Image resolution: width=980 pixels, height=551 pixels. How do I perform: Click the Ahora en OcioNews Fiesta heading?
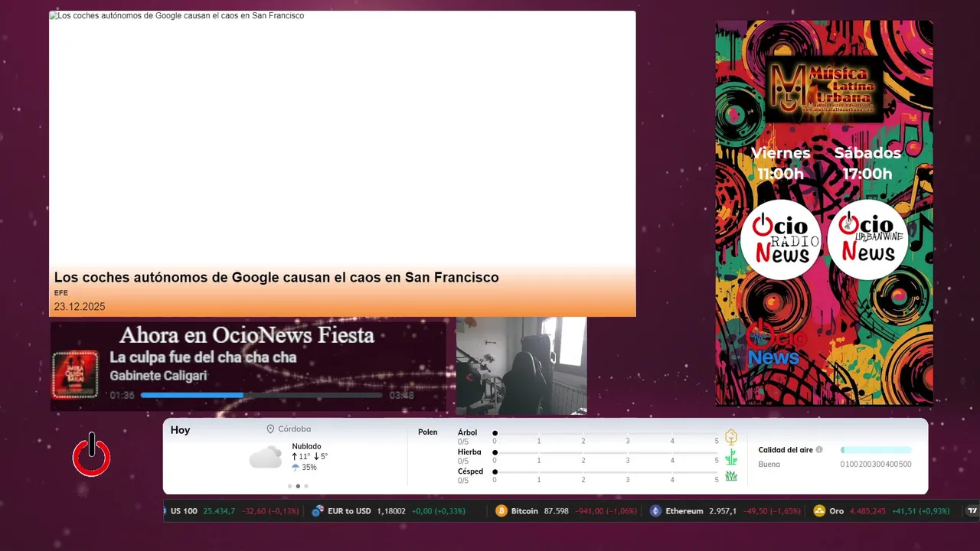coord(247,335)
